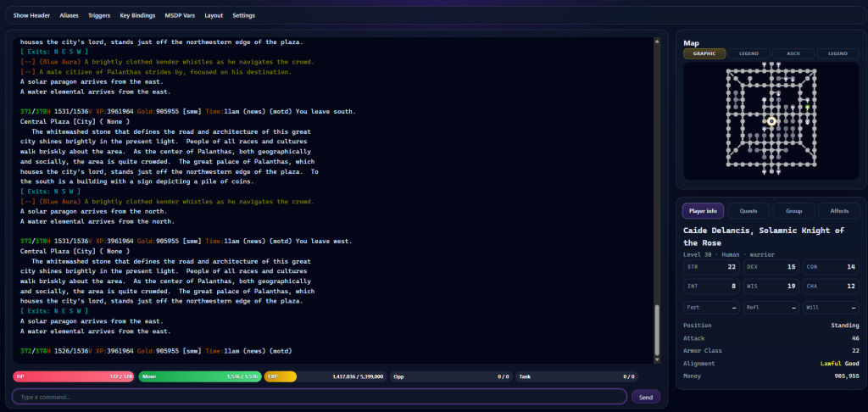The height and width of the screenshot is (412, 868).
Task: Click the INT 8 stat box
Action: coord(711,287)
